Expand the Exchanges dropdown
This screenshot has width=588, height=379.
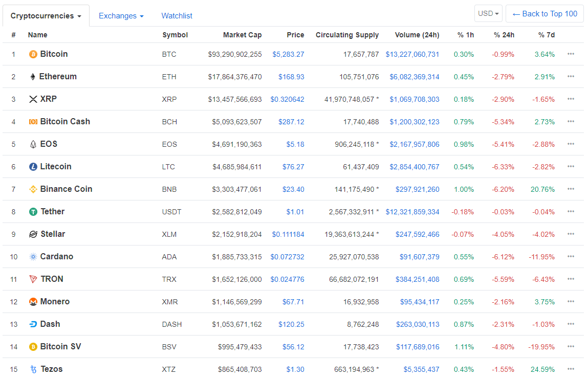pyautogui.click(x=121, y=16)
